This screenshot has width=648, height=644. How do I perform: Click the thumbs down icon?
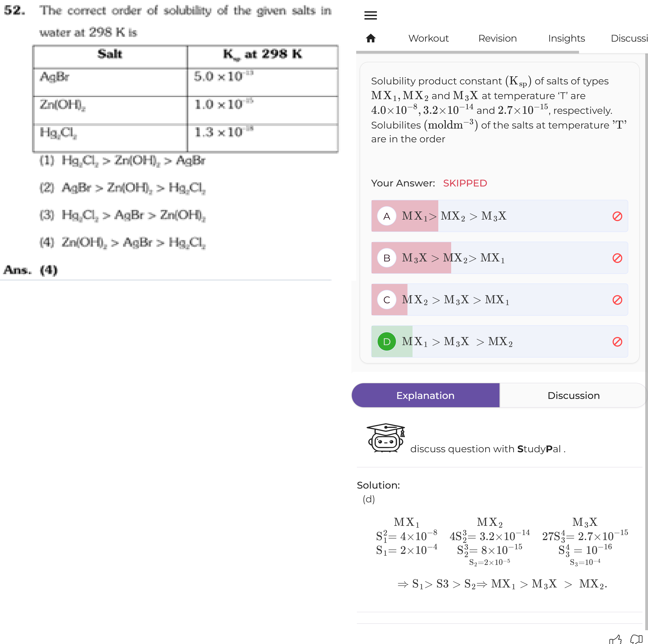636,639
